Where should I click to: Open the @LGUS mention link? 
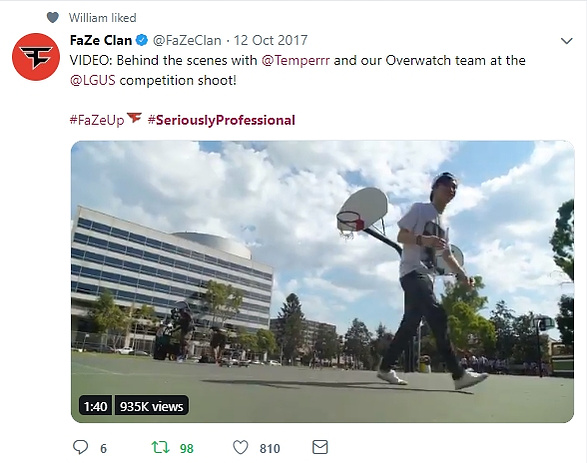click(x=92, y=80)
